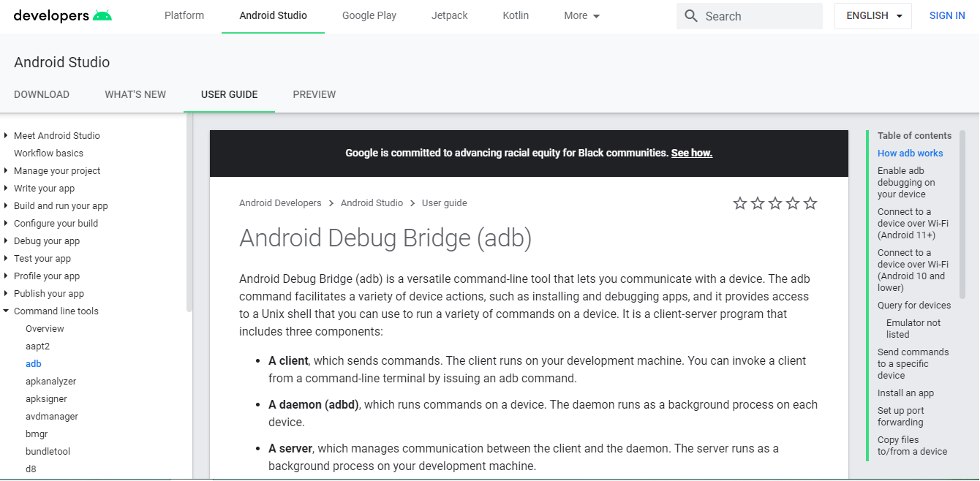980x481 pixels.
Task: Expand Meet Android Studio section
Action: coord(6,135)
